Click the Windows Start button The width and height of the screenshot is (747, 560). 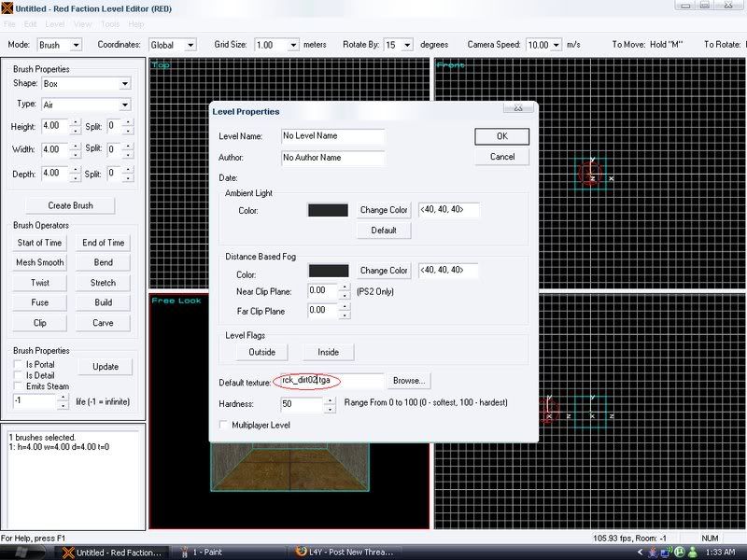point(21,553)
